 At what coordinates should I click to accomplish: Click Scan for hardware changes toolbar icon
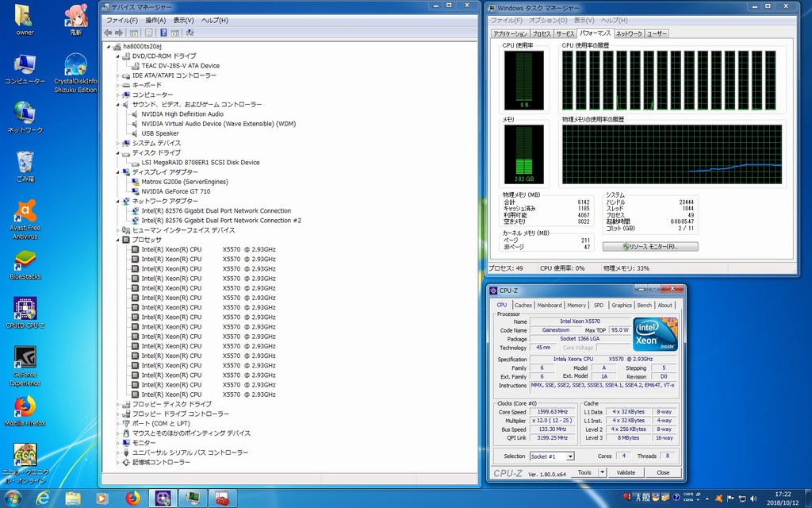tap(190, 33)
